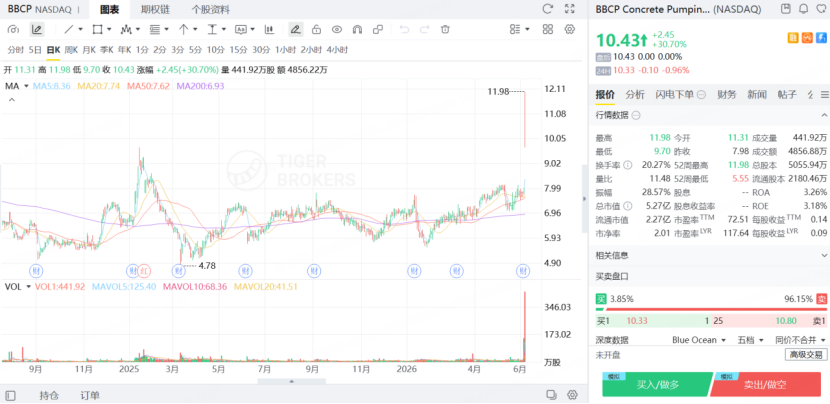This screenshot has height=404, width=830.
Task: Click the blue lightning badge icon
Action: click(x=821, y=38)
